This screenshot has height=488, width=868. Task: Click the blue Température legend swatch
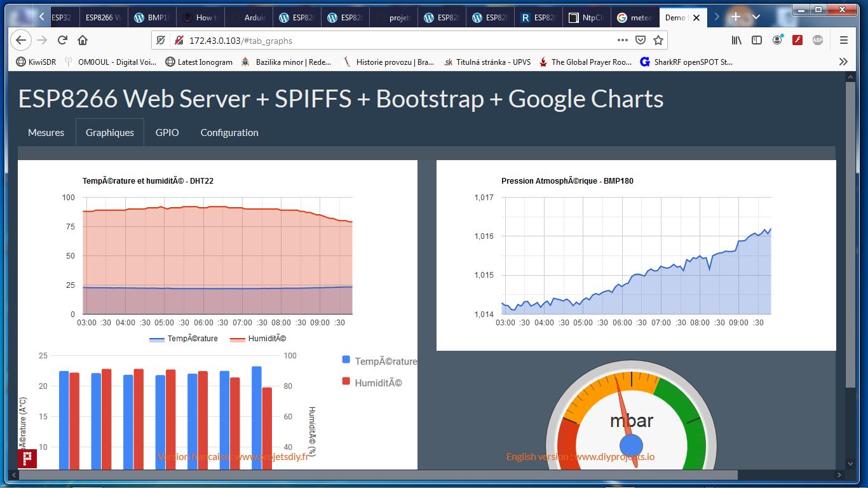(346, 360)
